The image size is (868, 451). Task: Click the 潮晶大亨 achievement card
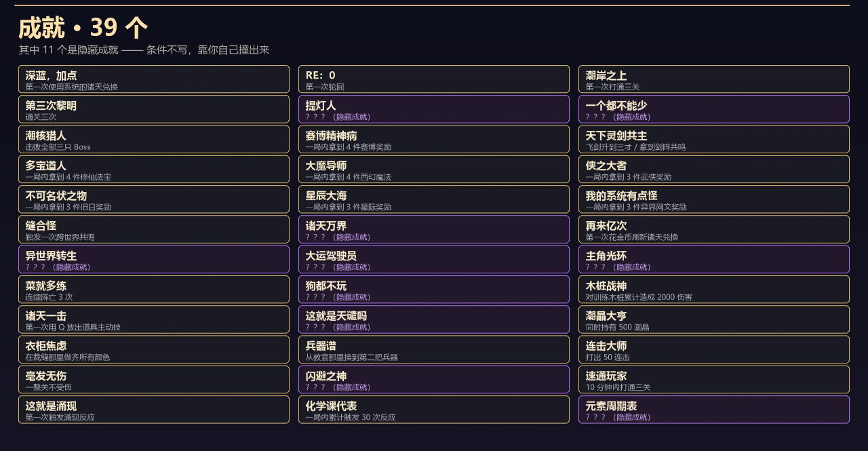coord(714,319)
